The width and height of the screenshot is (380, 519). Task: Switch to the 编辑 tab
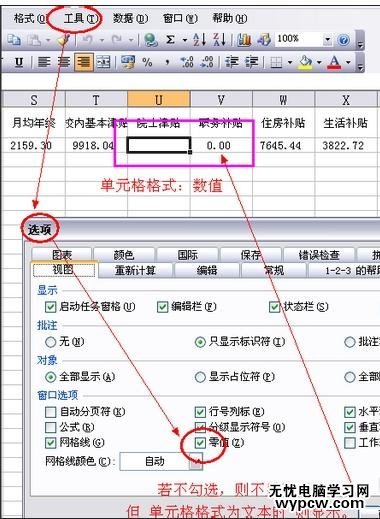(207, 270)
